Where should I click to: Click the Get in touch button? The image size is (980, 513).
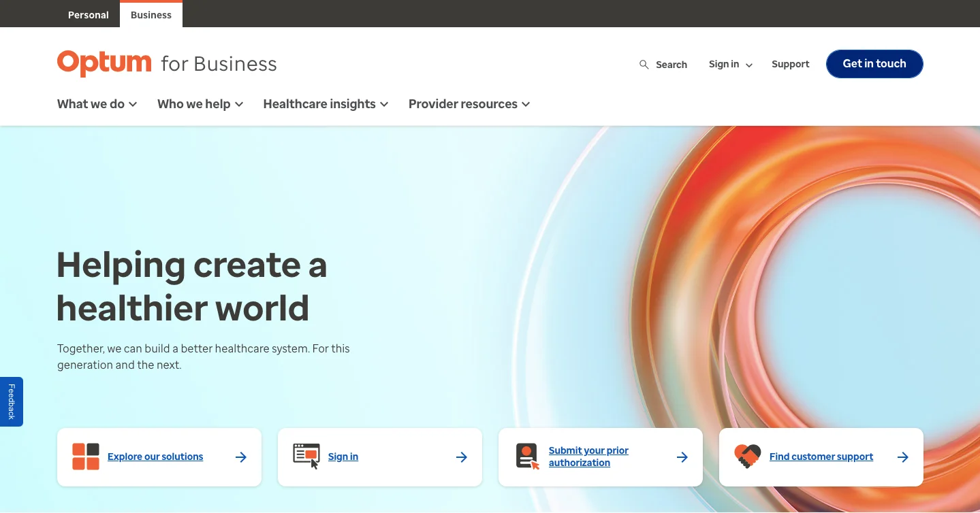874,63
